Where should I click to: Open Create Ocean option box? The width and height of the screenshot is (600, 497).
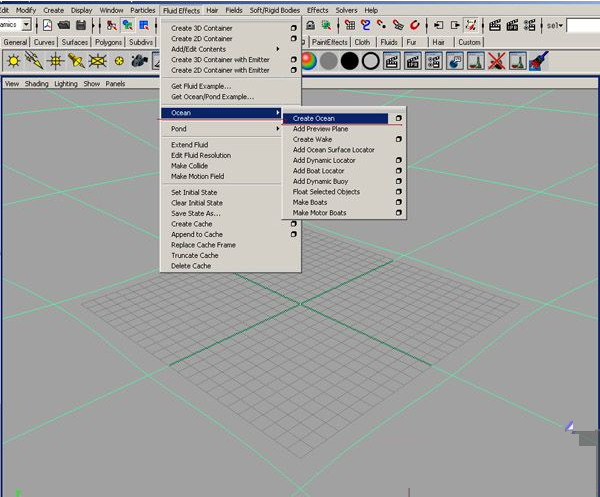(398, 118)
